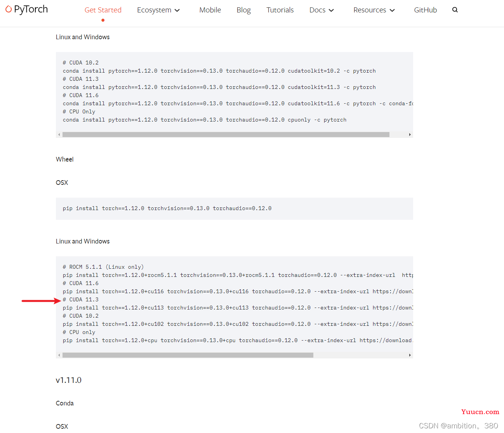Click right arrow of conda code scrollbar
This screenshot has height=433, width=504.
tap(410, 135)
